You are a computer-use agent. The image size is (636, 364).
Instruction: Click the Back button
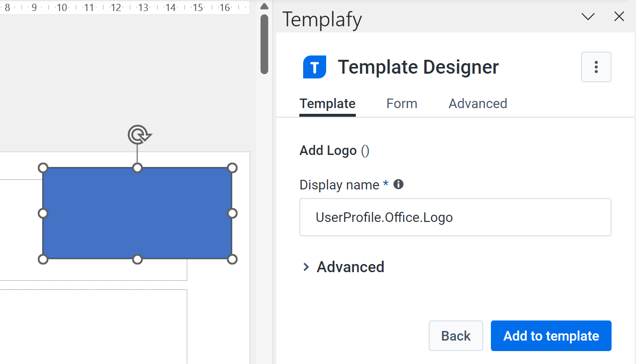pyautogui.click(x=455, y=335)
